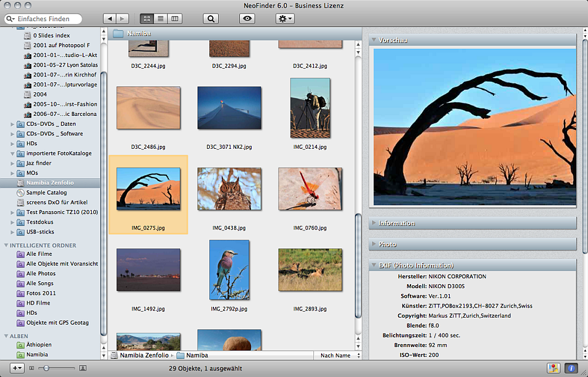
Task: Select the owl thumbnail IMG_0438.jpg
Action: (229, 189)
